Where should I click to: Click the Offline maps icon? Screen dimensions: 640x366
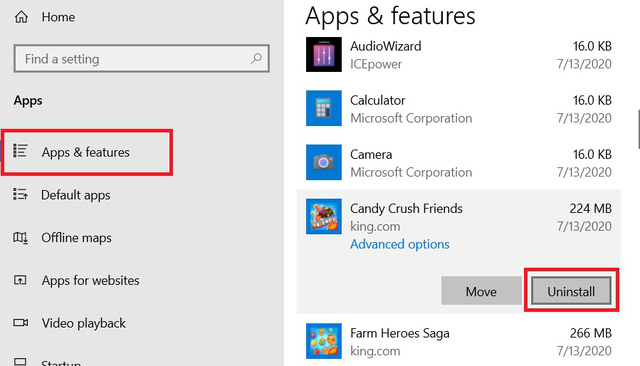[20, 237]
